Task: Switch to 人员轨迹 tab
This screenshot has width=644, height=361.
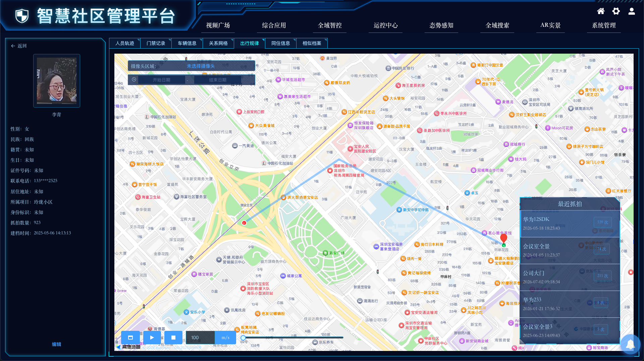Action: 125,43
